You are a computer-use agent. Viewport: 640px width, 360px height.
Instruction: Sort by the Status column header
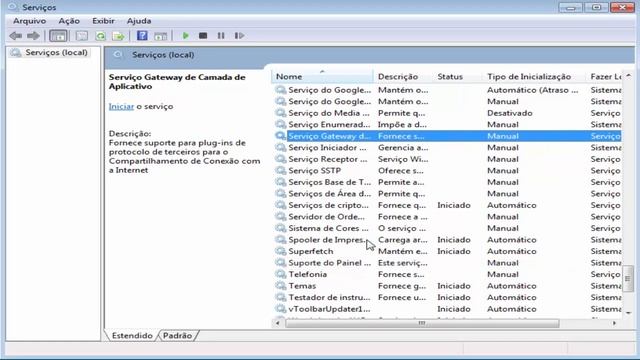coord(458,77)
